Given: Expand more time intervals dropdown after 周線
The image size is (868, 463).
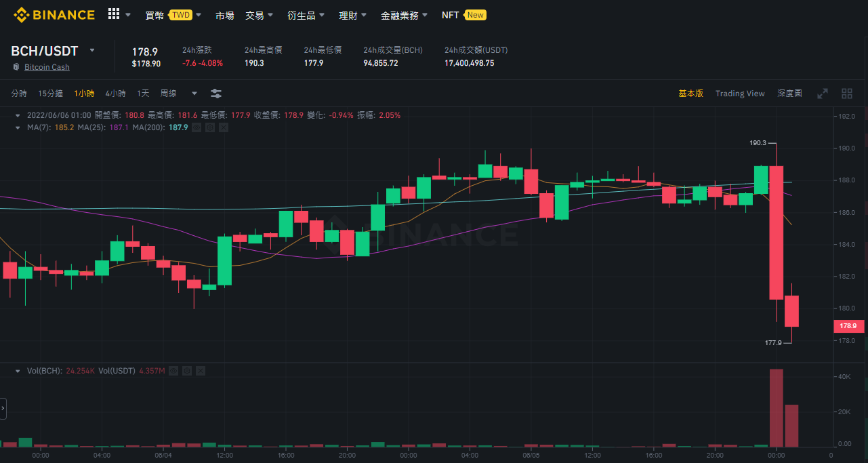Looking at the screenshot, I should click(x=194, y=94).
